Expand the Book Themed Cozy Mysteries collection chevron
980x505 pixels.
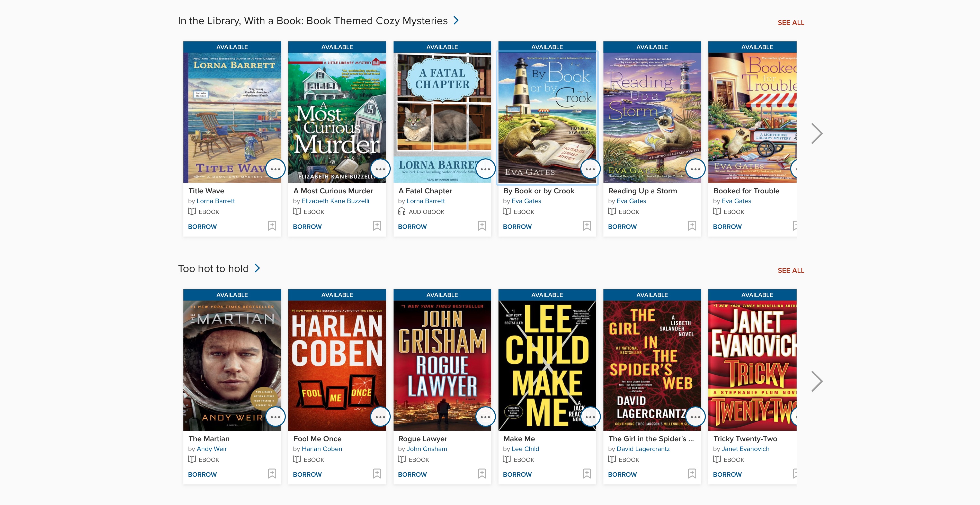456,21
